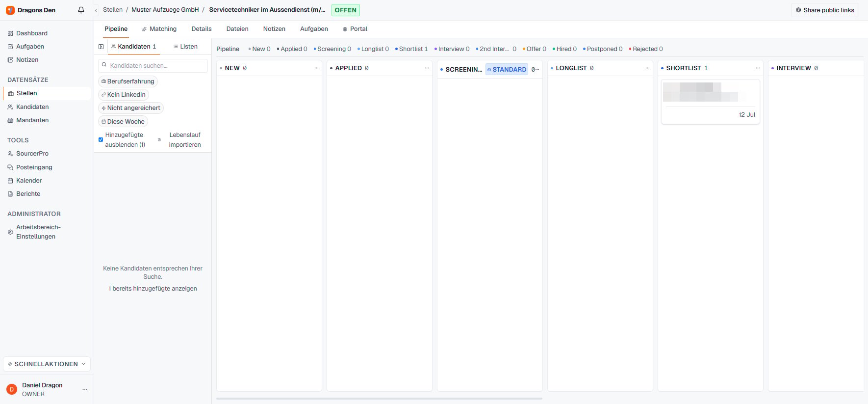Viewport: 868px width, 404px height.
Task: Click the job title Servicetechniker im Aussendienst
Action: [x=267, y=10]
